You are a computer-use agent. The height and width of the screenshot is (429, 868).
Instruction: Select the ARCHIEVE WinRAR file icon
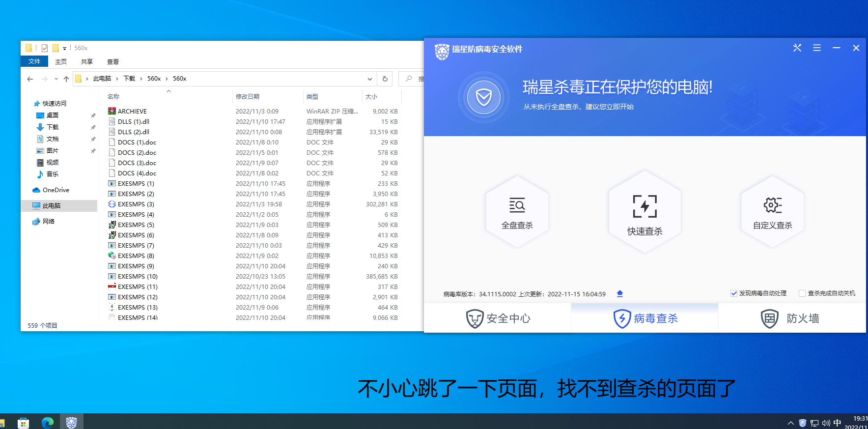coord(112,111)
